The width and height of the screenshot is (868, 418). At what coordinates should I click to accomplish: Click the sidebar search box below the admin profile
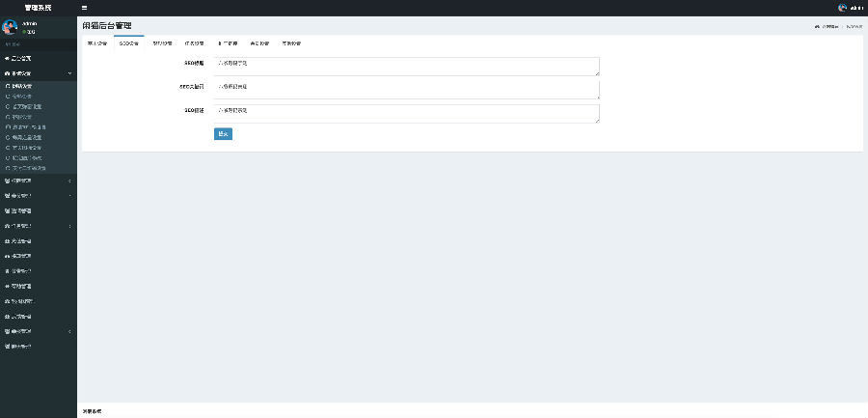pos(37,44)
